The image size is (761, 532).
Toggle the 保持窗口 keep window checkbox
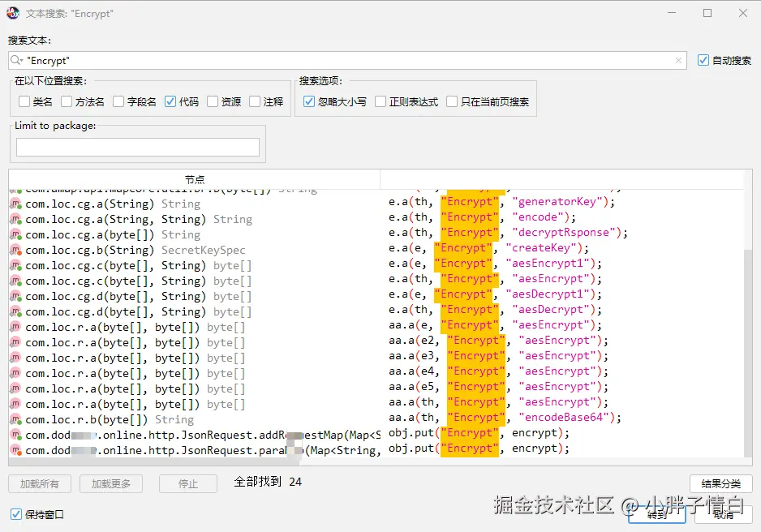16,514
